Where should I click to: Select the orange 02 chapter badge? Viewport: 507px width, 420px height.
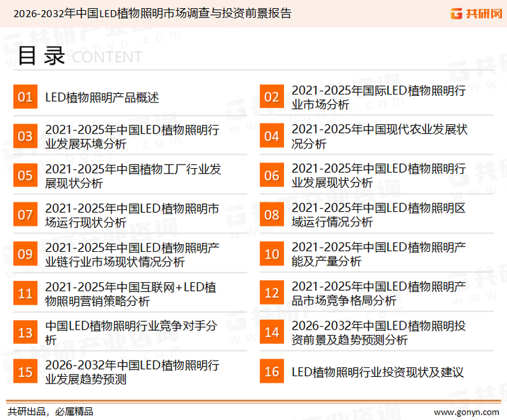(272, 97)
